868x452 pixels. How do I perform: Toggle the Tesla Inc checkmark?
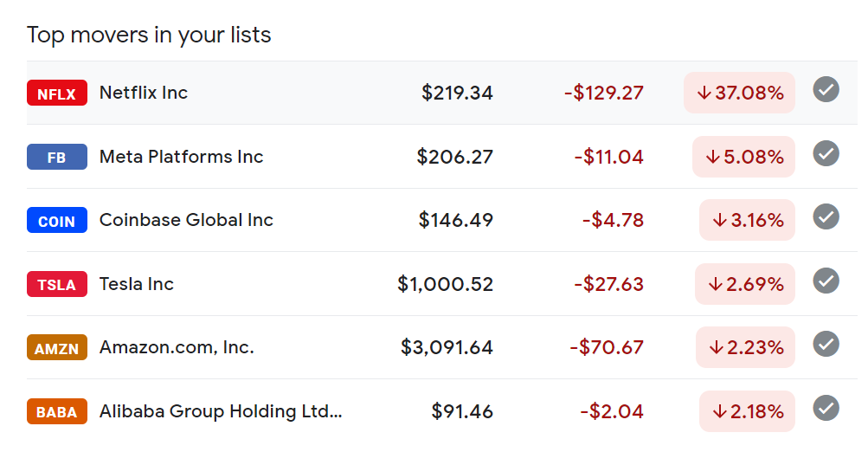(x=826, y=281)
